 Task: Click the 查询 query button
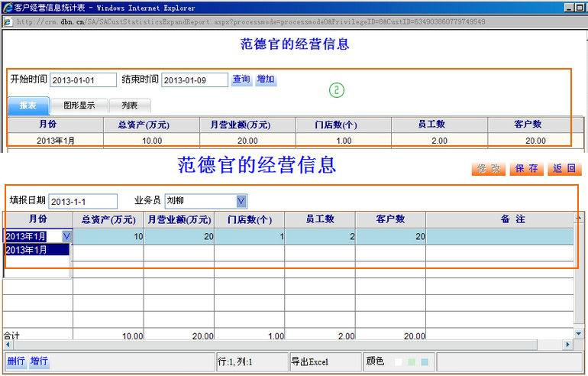click(241, 79)
